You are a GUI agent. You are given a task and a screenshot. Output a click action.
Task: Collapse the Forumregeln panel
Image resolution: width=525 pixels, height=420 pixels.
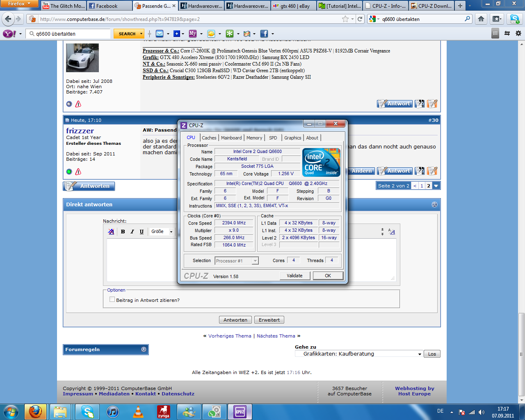tap(144, 349)
